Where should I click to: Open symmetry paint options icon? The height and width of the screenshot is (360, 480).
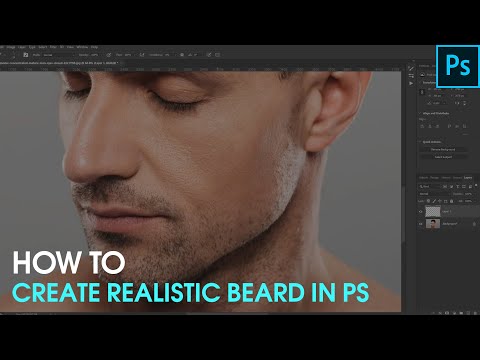pyautogui.click(x=218, y=55)
